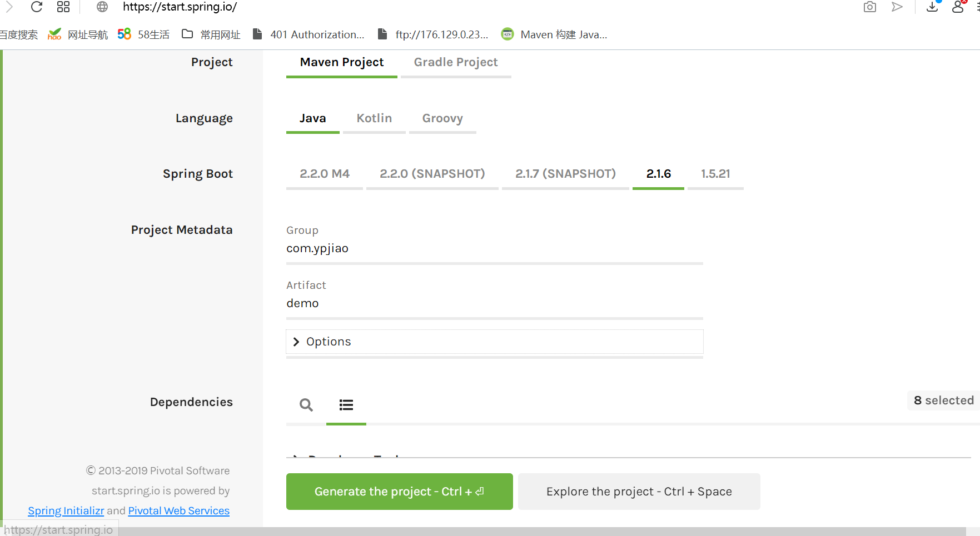
Task: Click the globe site info icon
Action: (102, 7)
